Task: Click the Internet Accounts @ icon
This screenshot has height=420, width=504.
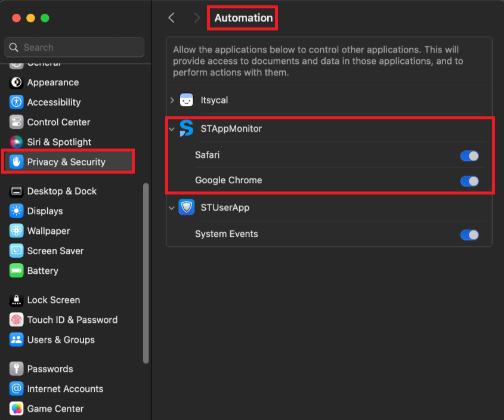Action: 16,389
